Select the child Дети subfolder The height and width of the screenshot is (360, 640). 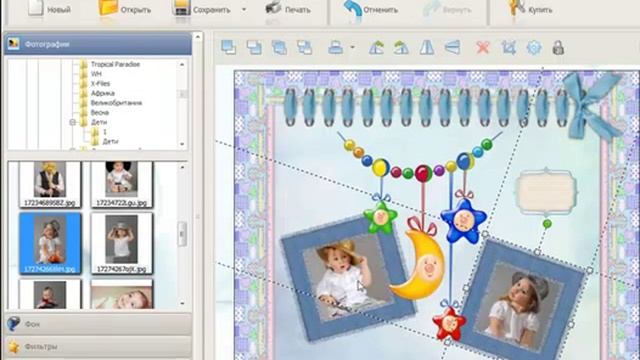110,141
